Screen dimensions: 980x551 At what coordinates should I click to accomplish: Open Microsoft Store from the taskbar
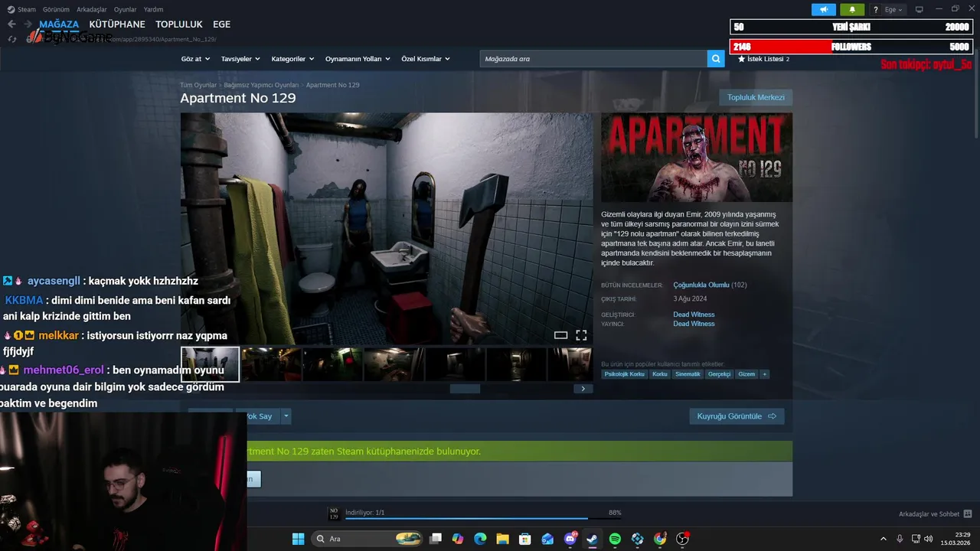click(525, 539)
